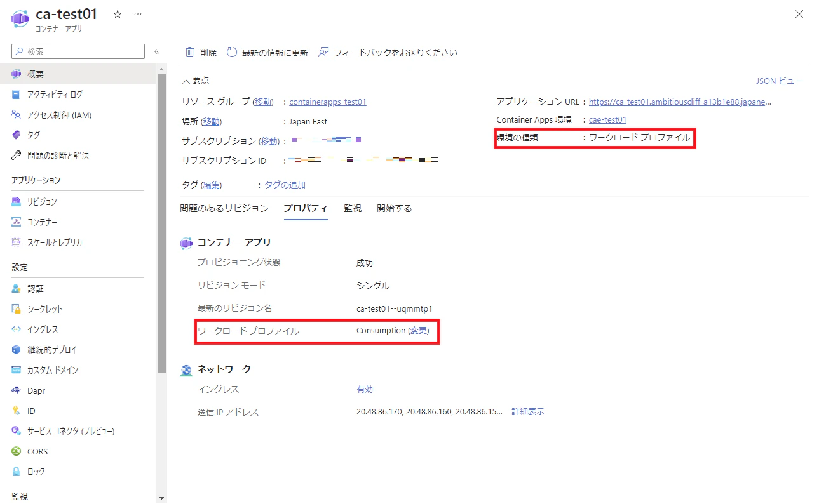This screenshot has height=504, width=819.
Task: Click the ca-test01 container app icon
Action: point(20,19)
